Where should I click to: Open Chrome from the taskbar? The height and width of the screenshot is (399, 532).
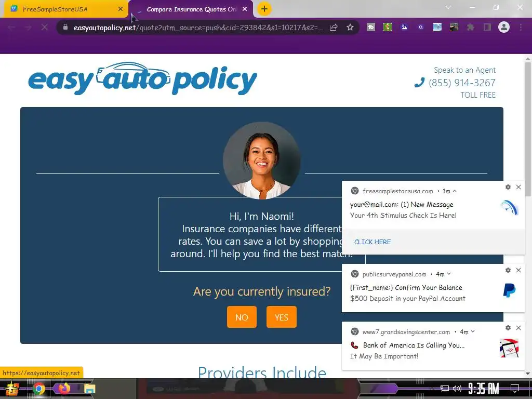click(x=38, y=389)
